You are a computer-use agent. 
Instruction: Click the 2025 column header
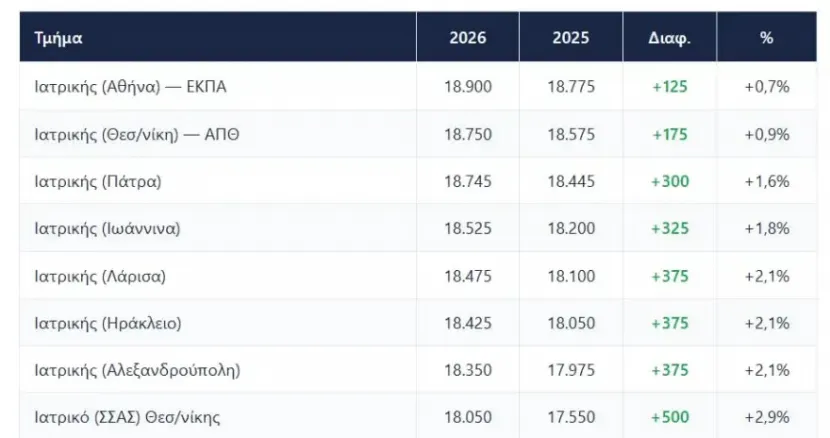[571, 38]
